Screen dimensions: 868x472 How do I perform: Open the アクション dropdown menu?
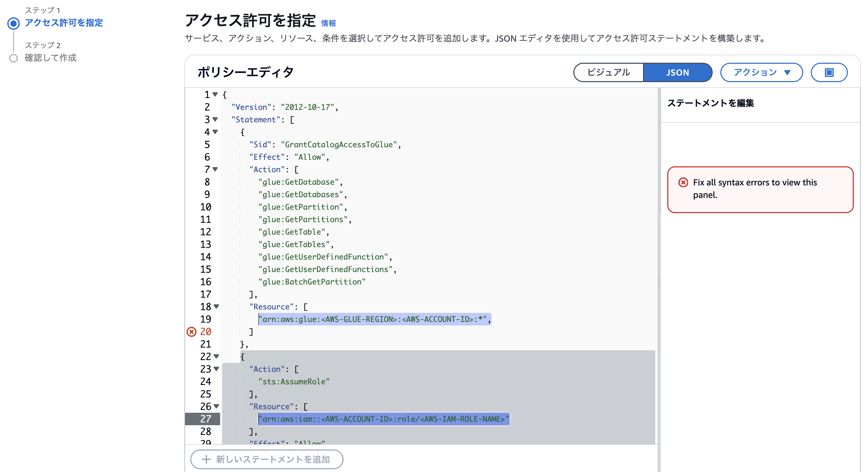(761, 72)
